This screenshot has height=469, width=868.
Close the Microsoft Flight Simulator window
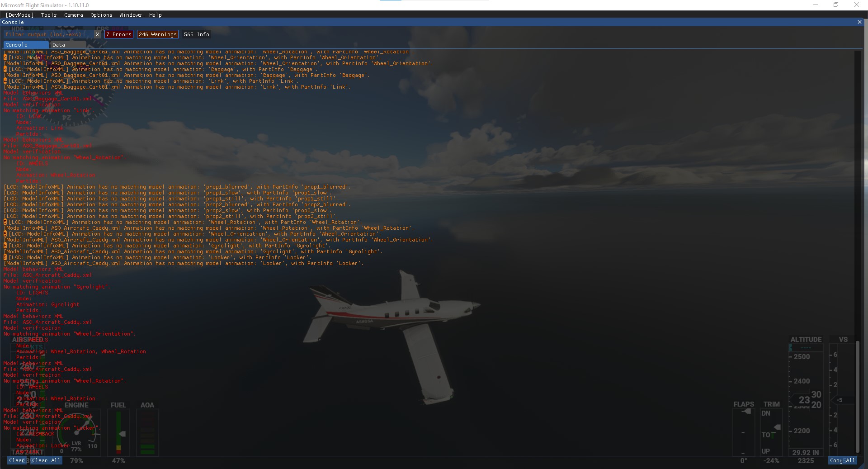[x=857, y=5]
